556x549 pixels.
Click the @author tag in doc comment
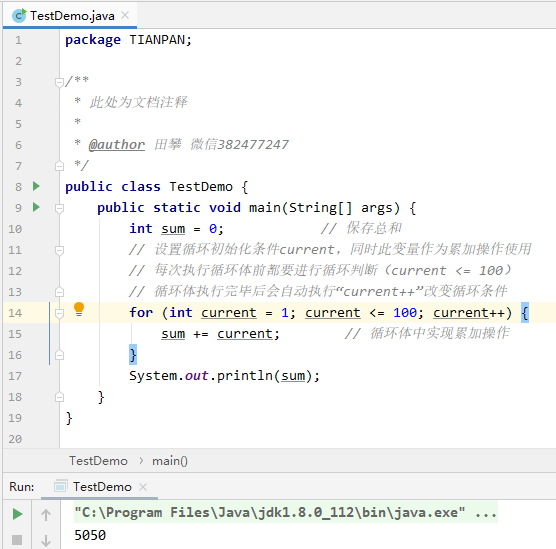[117, 144]
